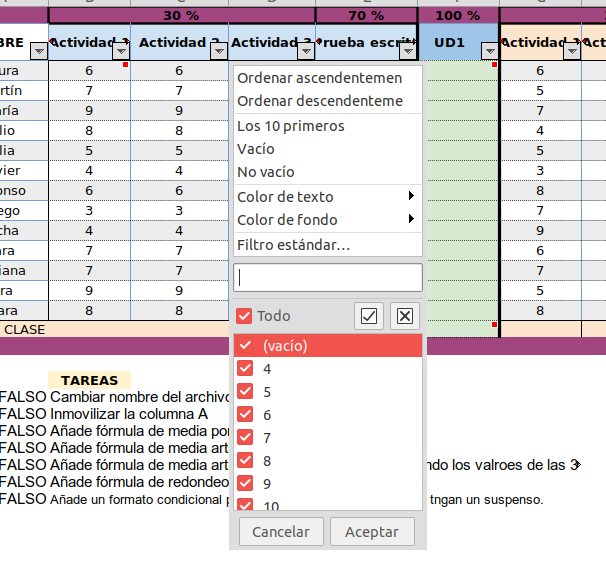Uncheck value 10 in filter list

point(245,504)
